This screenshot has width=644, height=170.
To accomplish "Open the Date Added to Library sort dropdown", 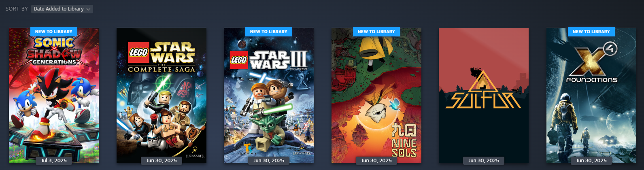I will click(62, 9).
